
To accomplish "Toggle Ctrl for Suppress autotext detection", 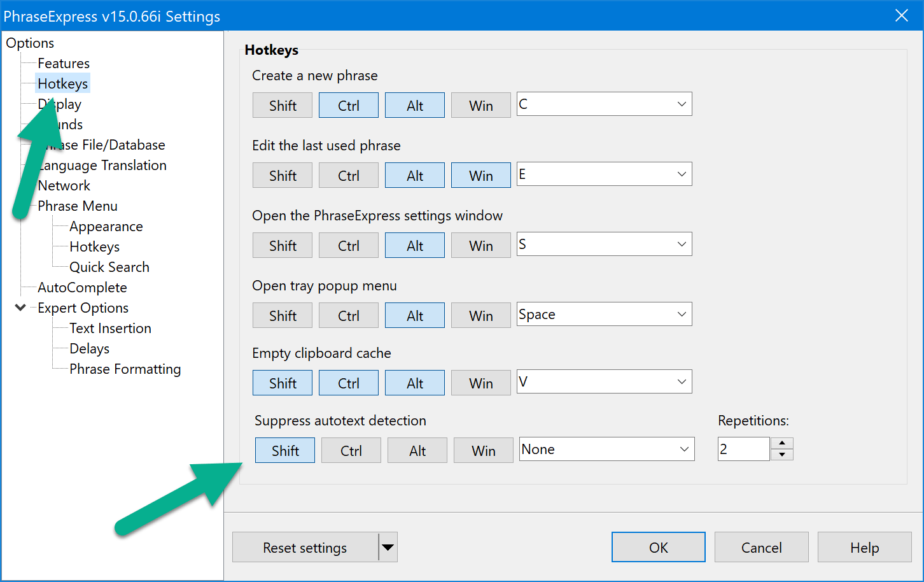I will [x=351, y=451].
